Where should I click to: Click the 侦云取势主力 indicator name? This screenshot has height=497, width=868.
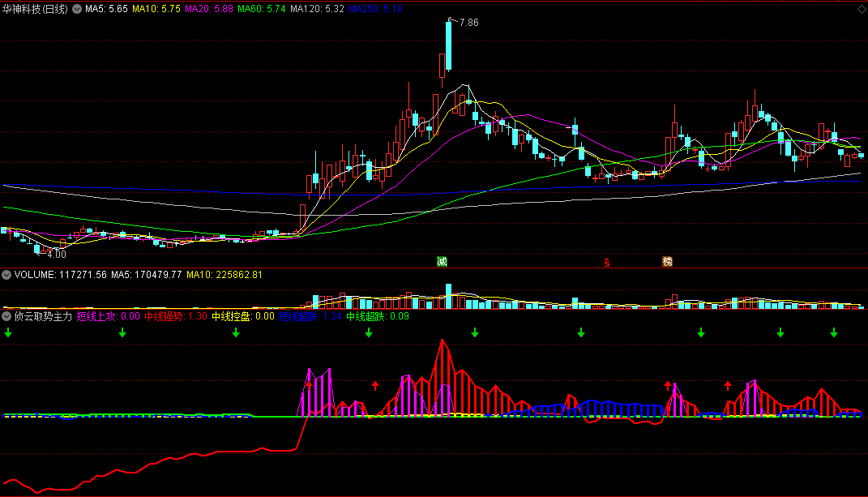tap(43, 316)
